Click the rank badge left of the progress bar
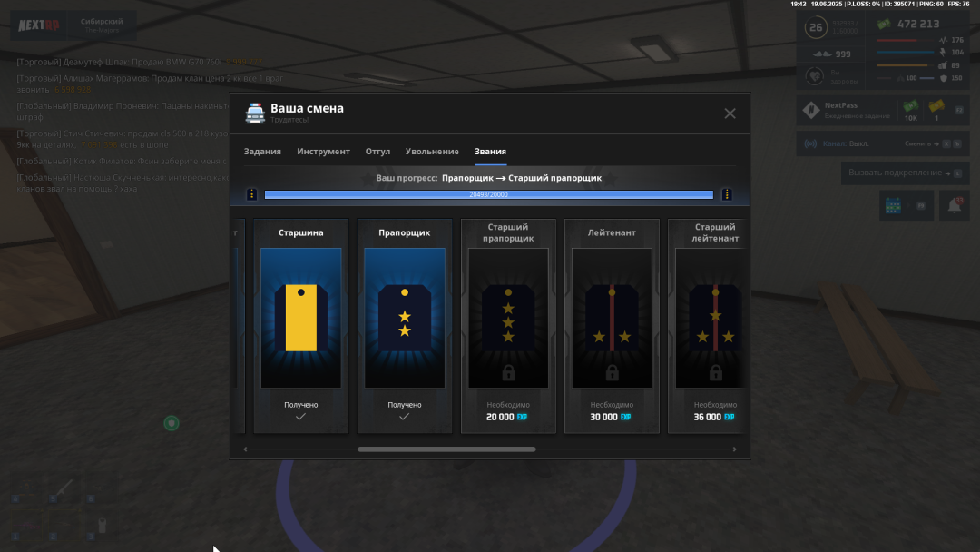This screenshot has width=980, height=552. tap(252, 194)
